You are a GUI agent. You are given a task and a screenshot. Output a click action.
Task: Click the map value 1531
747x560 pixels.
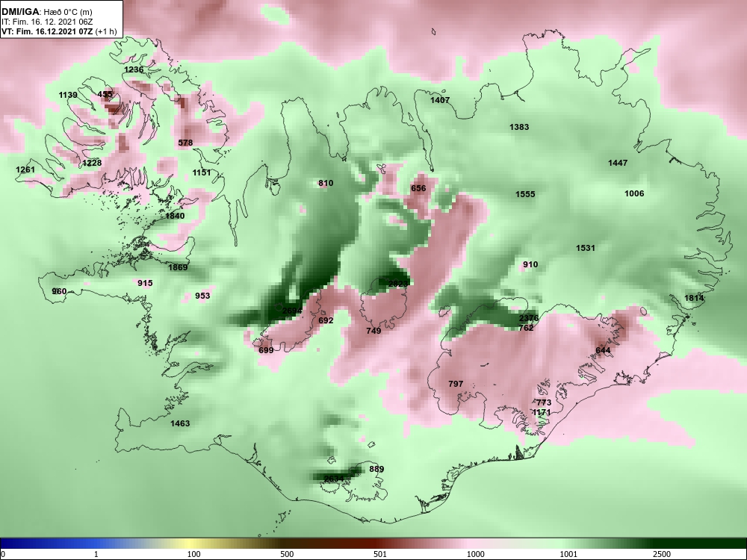click(586, 248)
